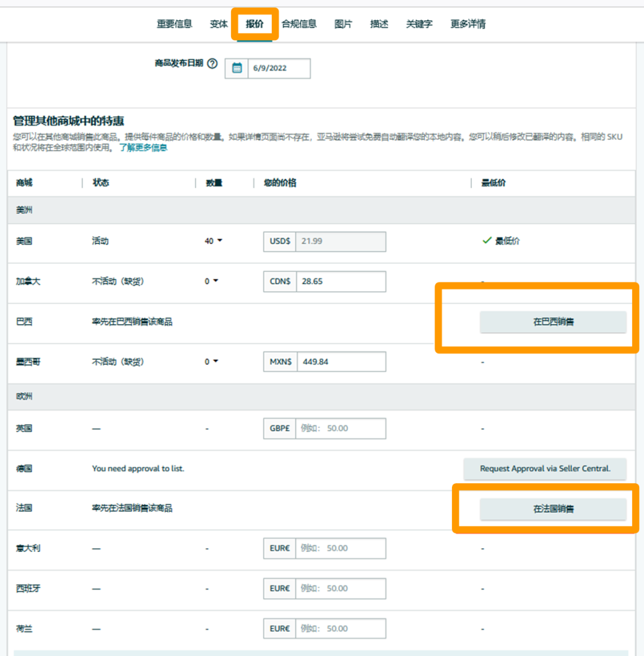Open the quantity dropdown for 加拿大
This screenshot has height=656, width=644.
point(211,281)
